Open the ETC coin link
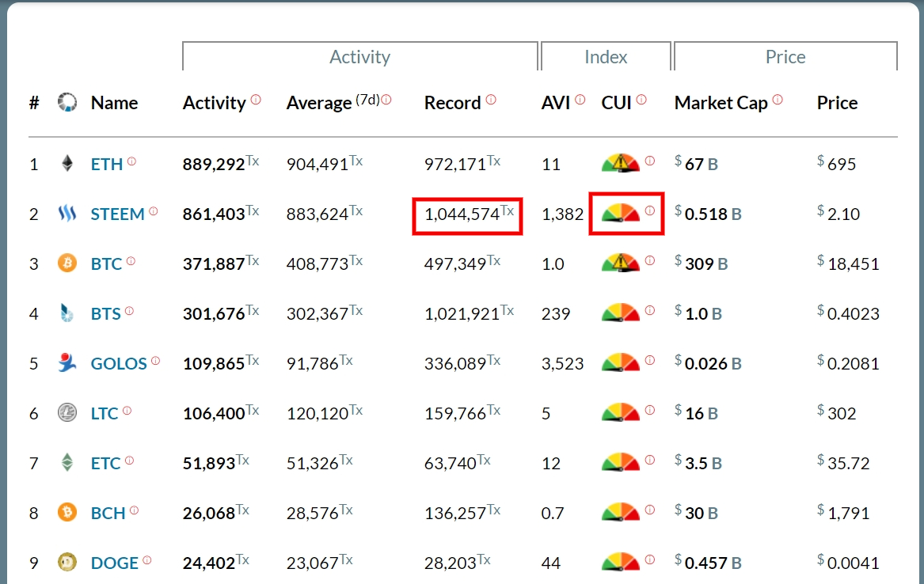Image resolution: width=924 pixels, height=584 pixels. (105, 464)
